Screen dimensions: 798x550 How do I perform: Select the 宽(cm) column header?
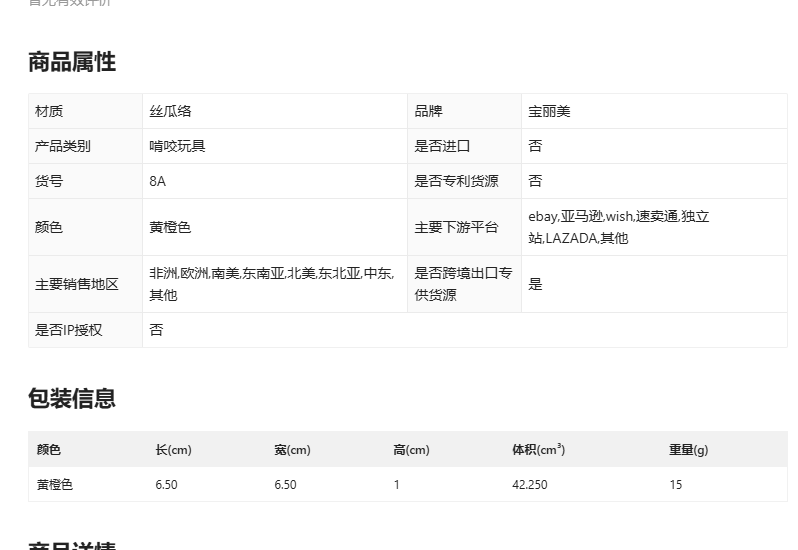pyautogui.click(x=292, y=450)
